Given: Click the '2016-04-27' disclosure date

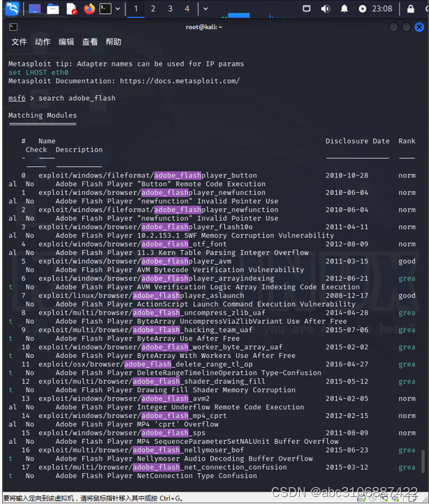Looking at the screenshot, I should (x=347, y=364).
